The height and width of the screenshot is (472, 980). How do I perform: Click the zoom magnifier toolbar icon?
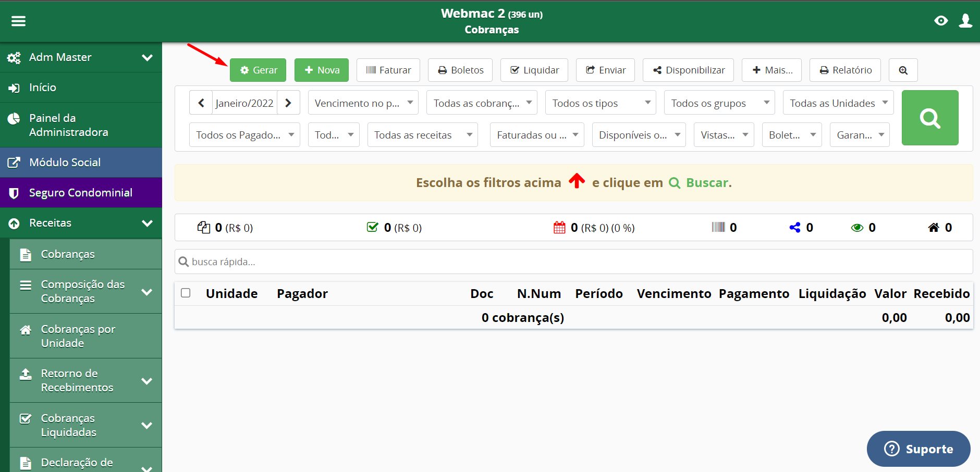tap(903, 70)
